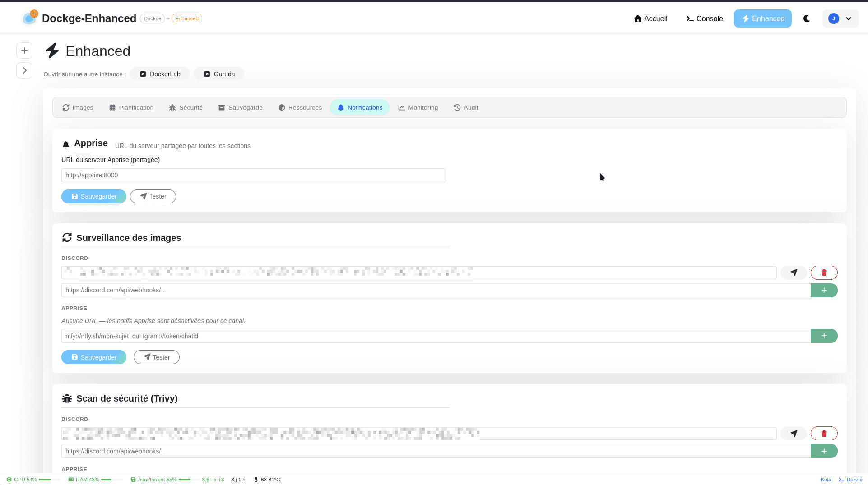Open the Enhanced page from top navigation
This screenshot has height=485, width=868.
tap(762, 18)
